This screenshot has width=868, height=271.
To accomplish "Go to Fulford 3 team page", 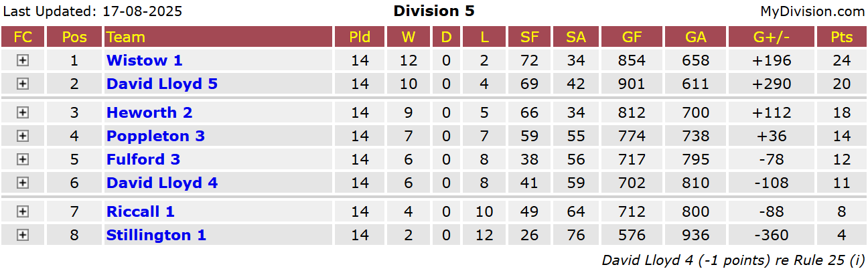I will pyautogui.click(x=143, y=159).
